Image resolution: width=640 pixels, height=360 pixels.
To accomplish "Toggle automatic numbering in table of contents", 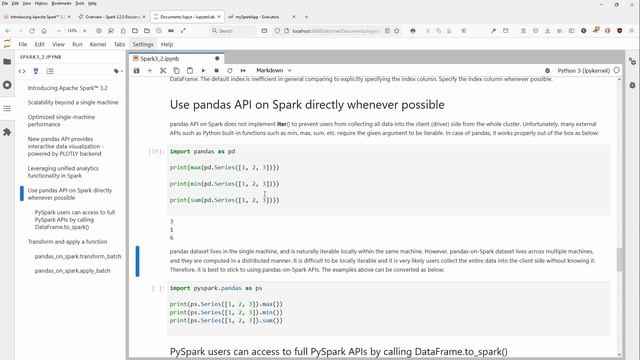I will tap(50, 71).
